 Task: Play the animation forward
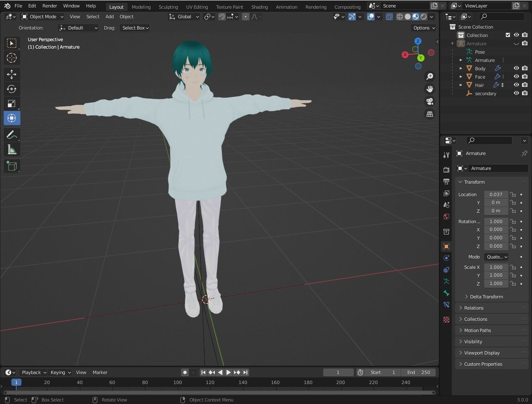coord(228,372)
